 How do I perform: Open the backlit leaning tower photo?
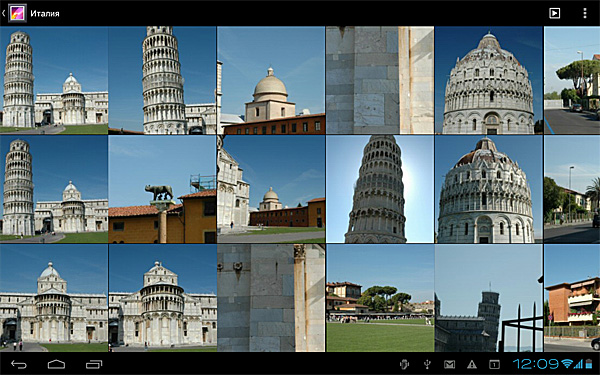380,189
